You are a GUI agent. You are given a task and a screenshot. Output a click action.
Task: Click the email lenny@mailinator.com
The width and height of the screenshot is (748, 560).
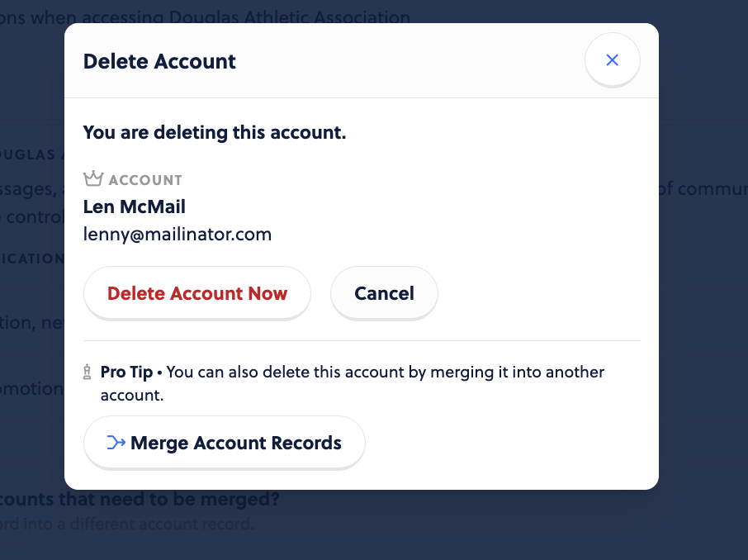(x=177, y=234)
